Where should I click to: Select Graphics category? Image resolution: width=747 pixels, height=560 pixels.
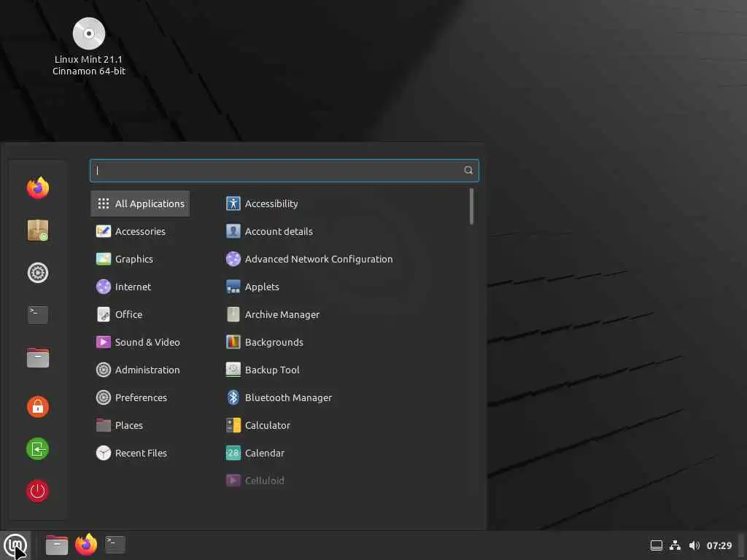pos(124,259)
